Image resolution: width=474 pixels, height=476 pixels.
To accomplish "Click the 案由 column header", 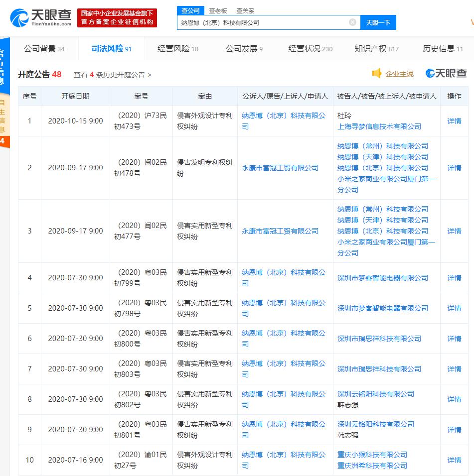I will (205, 96).
